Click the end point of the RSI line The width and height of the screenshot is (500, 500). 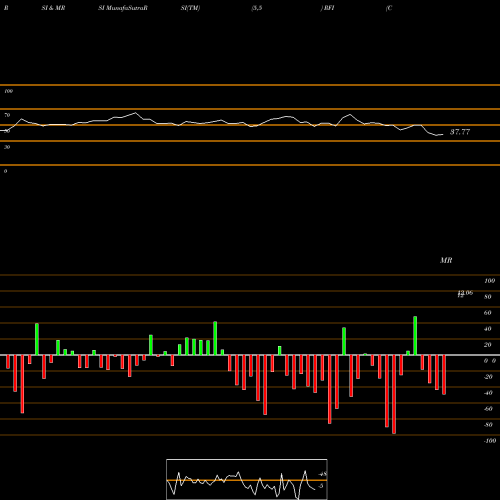click(443, 135)
